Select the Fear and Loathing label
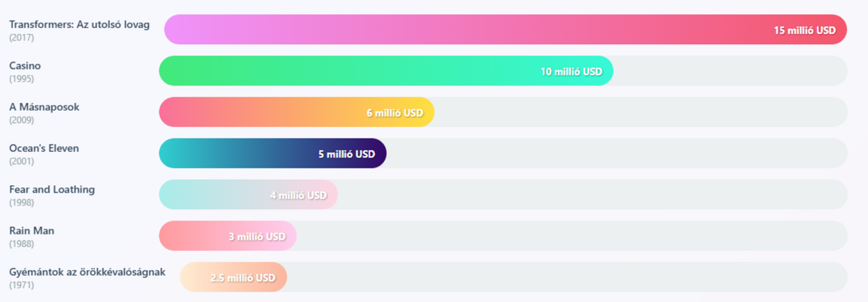 (x=52, y=189)
